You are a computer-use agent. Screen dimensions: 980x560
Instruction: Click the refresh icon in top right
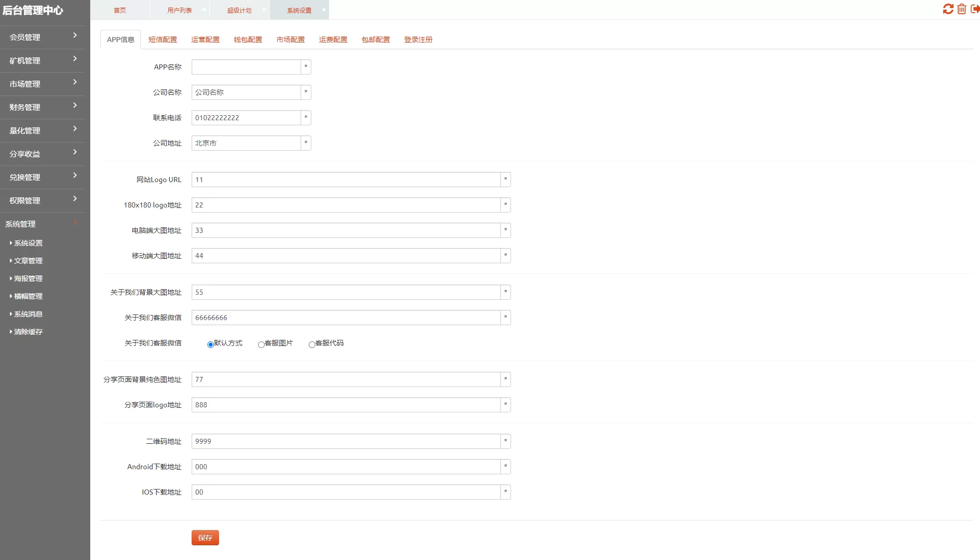tap(948, 9)
